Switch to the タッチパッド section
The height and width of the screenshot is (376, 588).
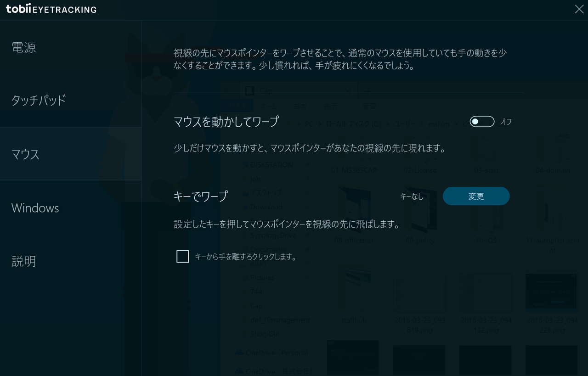click(70, 101)
